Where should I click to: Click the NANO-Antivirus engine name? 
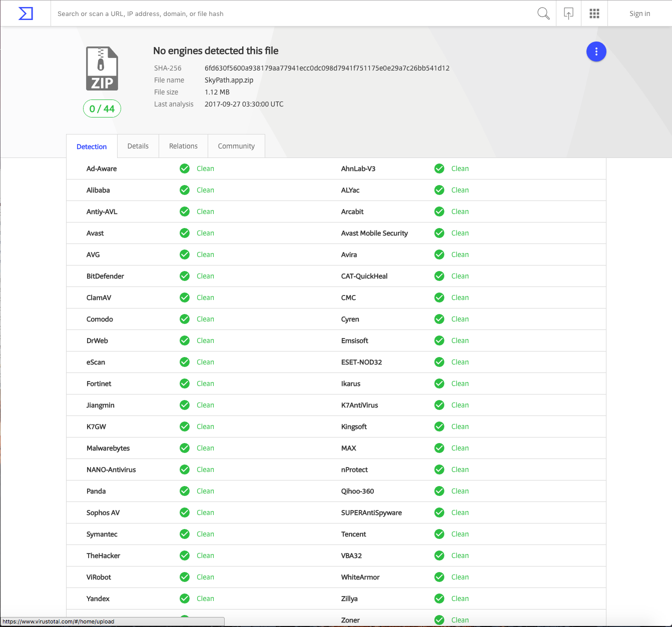pyautogui.click(x=111, y=469)
